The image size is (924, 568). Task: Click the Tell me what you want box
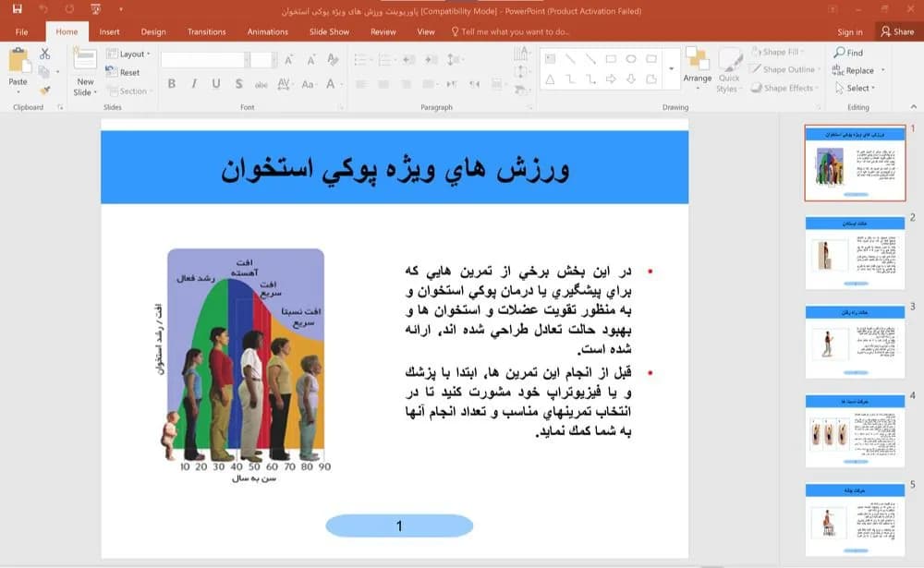[510, 31]
